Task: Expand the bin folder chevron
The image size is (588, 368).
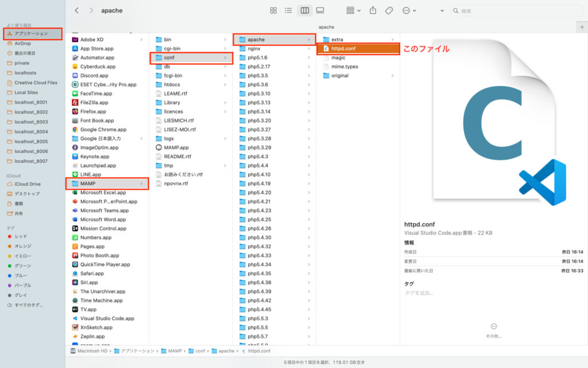Action: [225, 40]
